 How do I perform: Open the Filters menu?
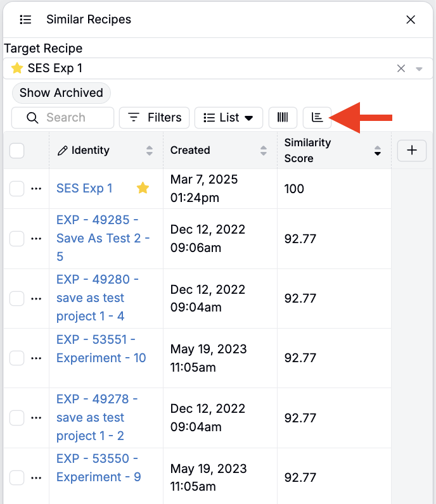click(x=155, y=117)
